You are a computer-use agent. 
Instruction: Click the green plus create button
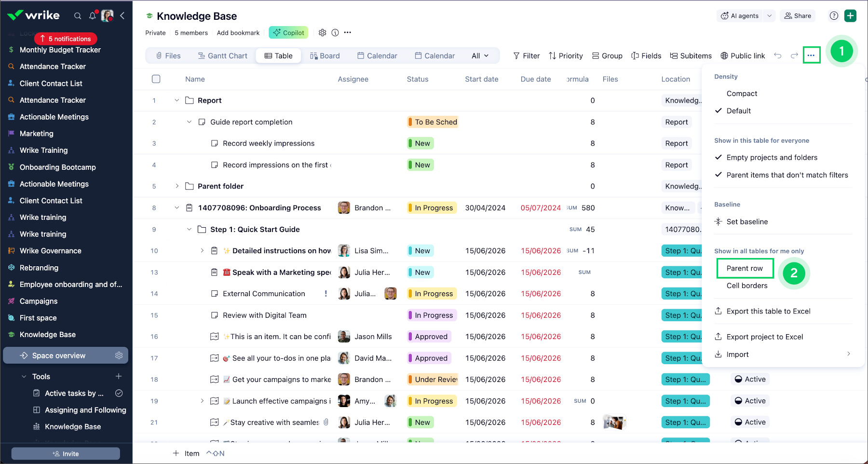pyautogui.click(x=851, y=16)
